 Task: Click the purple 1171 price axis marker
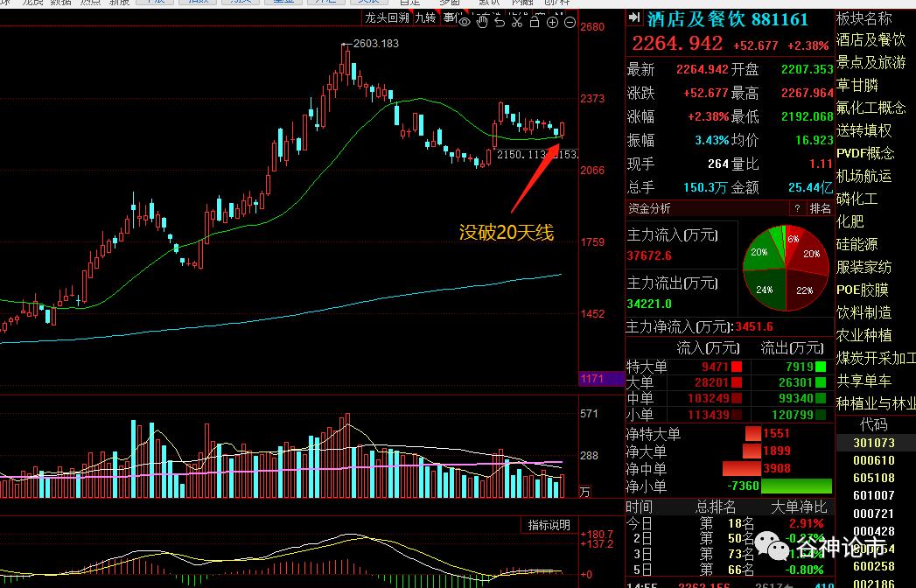point(600,379)
